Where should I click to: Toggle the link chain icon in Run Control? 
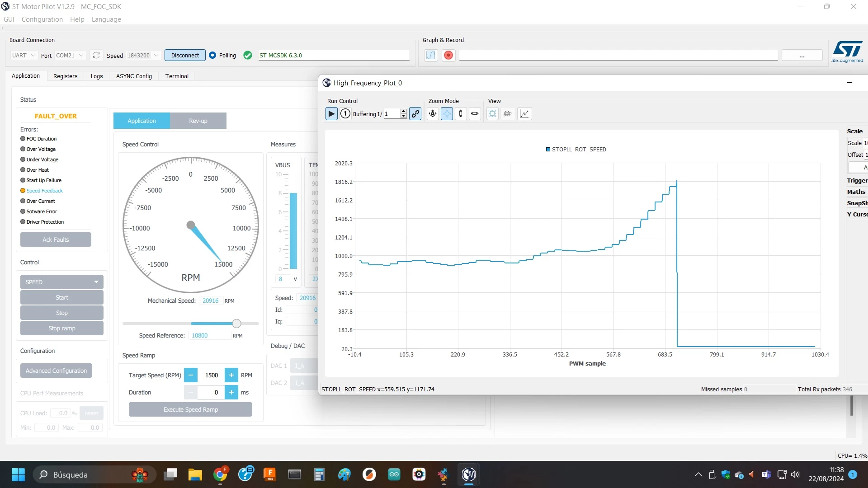(x=415, y=114)
